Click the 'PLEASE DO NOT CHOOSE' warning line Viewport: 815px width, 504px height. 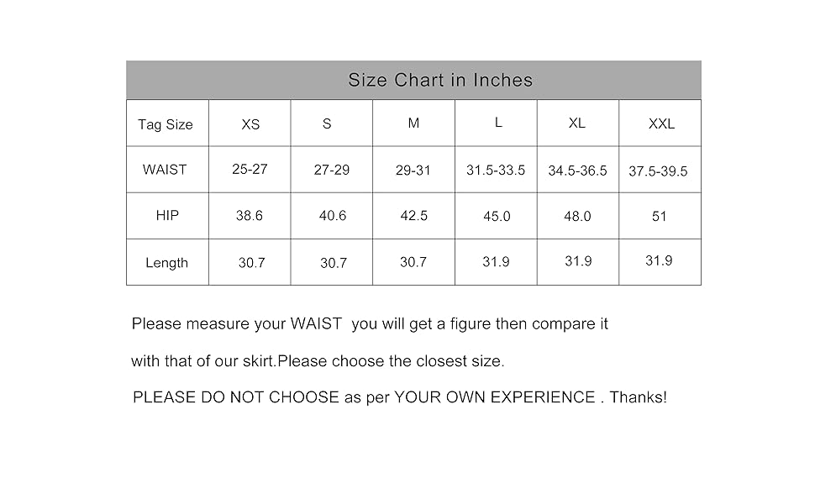[399, 397]
